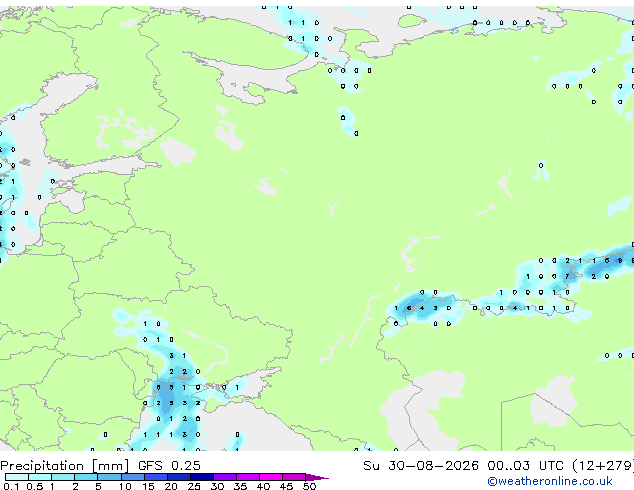The image size is (634, 490).
Task: Click the legend scale label '40'
Action: click(263, 486)
